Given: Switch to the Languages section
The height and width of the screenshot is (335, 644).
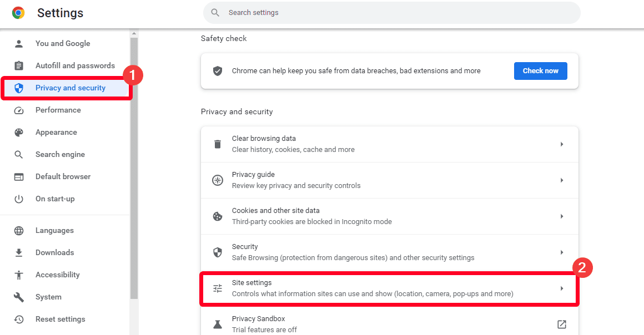Looking at the screenshot, I should tap(55, 230).
